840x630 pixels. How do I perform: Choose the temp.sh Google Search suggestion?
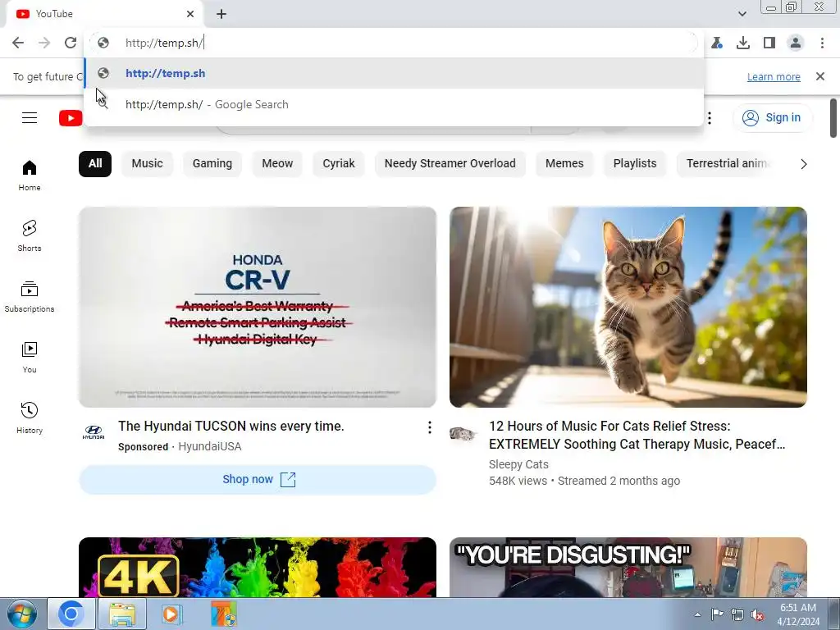[x=394, y=104]
